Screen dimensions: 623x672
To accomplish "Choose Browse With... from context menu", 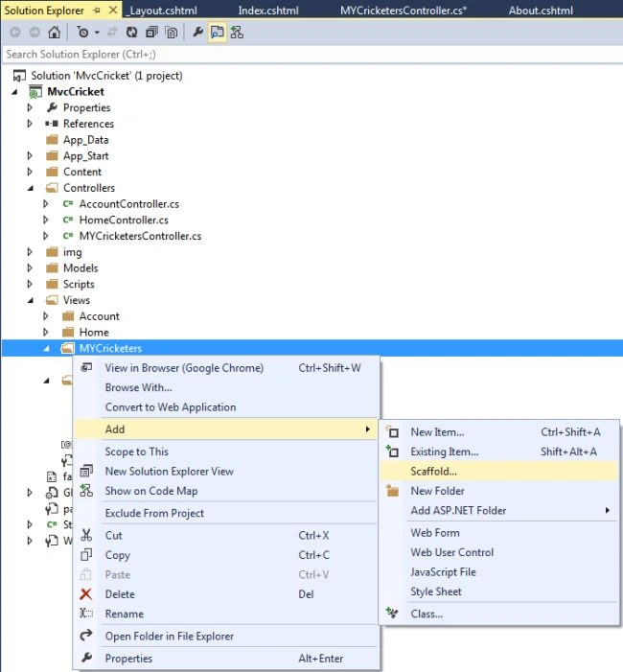I will point(227,387).
